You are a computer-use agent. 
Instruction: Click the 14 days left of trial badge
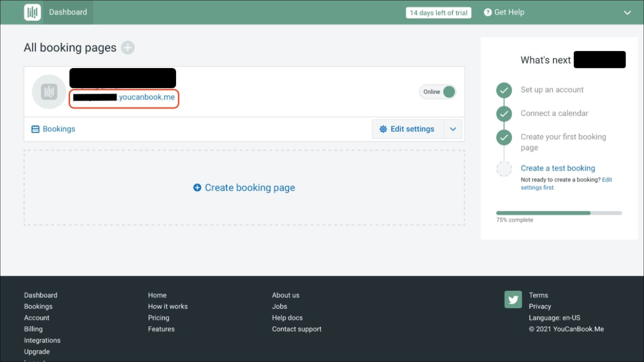pos(438,13)
